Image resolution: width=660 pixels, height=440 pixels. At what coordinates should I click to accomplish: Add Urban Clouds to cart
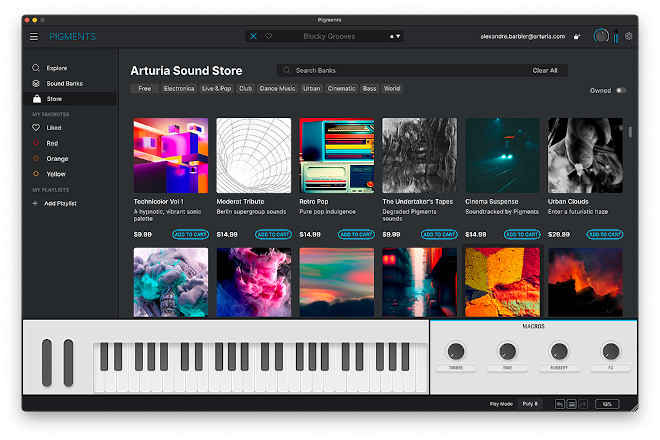click(605, 235)
